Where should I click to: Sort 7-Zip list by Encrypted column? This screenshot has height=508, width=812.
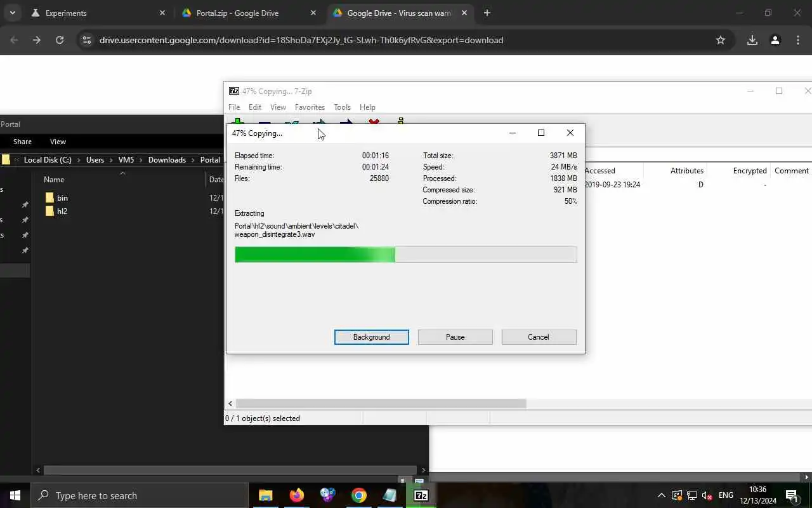[750, 171]
